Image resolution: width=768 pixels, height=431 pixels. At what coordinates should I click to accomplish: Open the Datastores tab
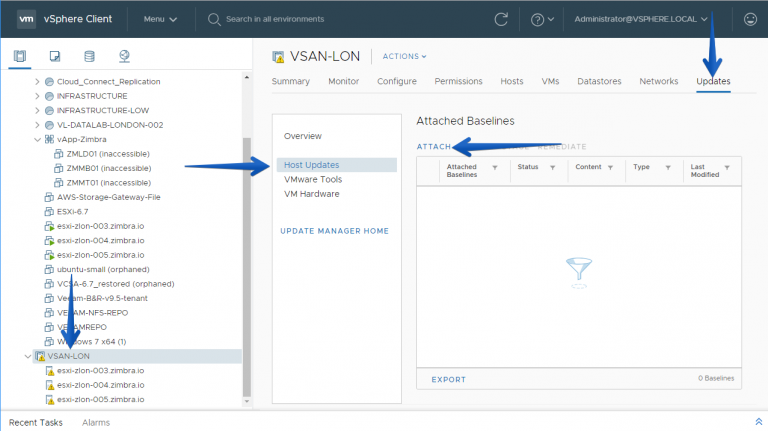tap(599, 81)
